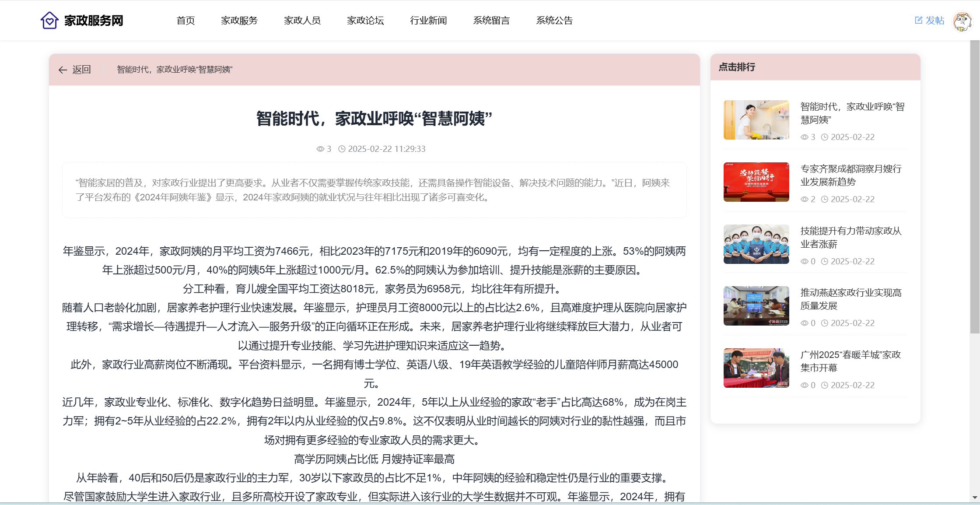Image resolution: width=980 pixels, height=505 pixels.
Task: Open the 首页 menu item
Action: 185,21
